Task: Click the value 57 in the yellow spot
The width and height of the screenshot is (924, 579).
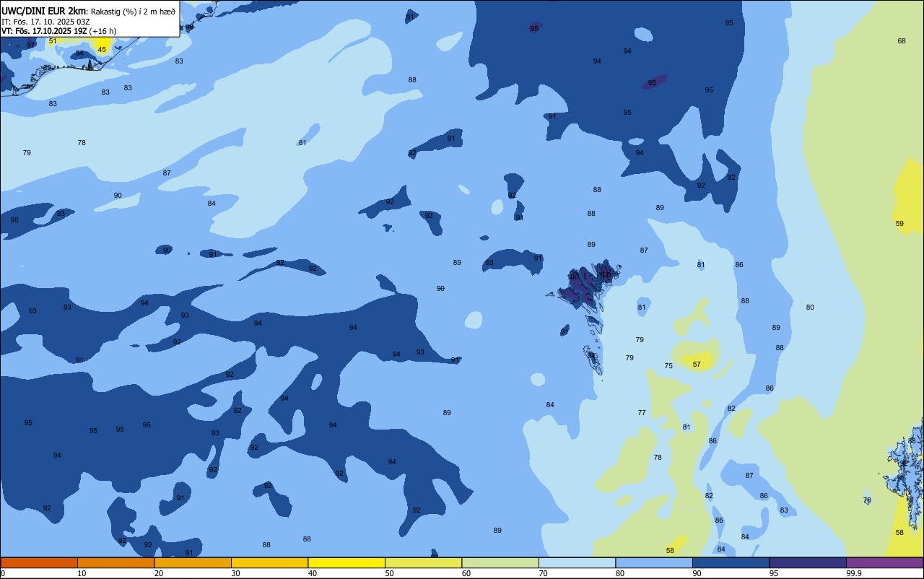Action: coord(697,365)
